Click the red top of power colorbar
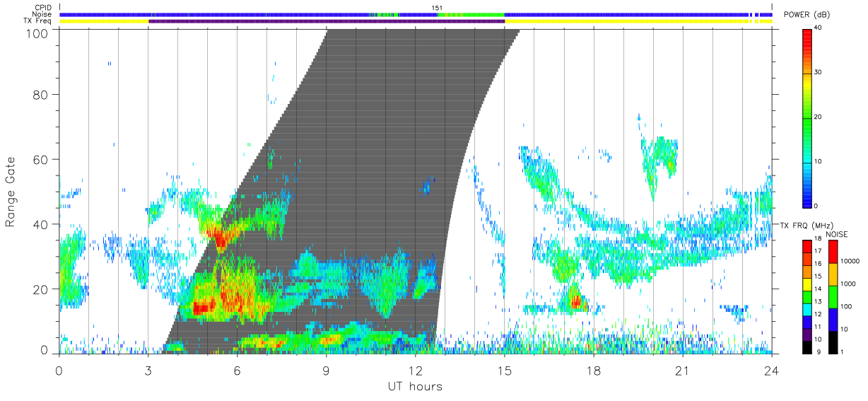Viewport: 868px width, 401px height. point(807,41)
